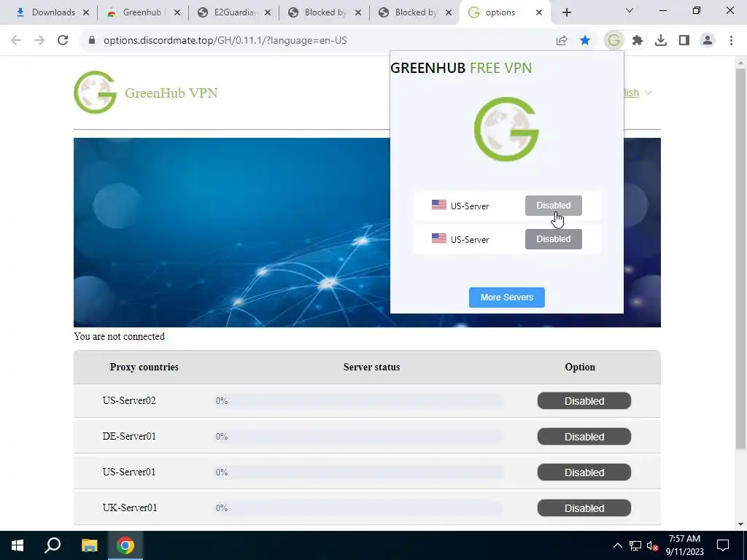Viewport: 747px width, 560px height.
Task: Click the "Option" column header
Action: 580,367
